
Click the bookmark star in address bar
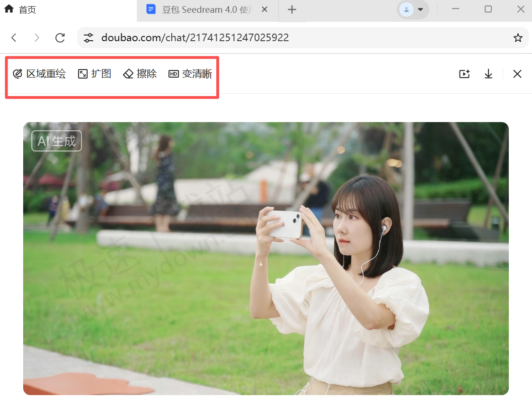pyautogui.click(x=517, y=37)
